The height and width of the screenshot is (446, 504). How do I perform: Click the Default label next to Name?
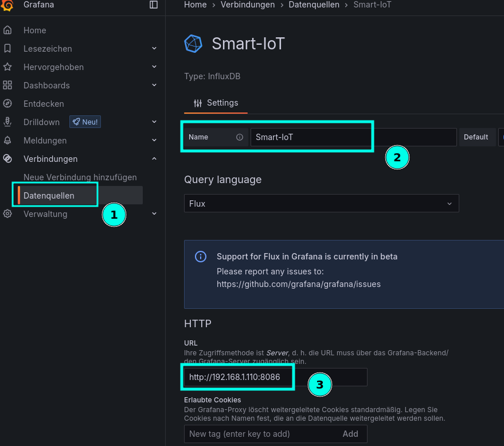click(x=476, y=137)
